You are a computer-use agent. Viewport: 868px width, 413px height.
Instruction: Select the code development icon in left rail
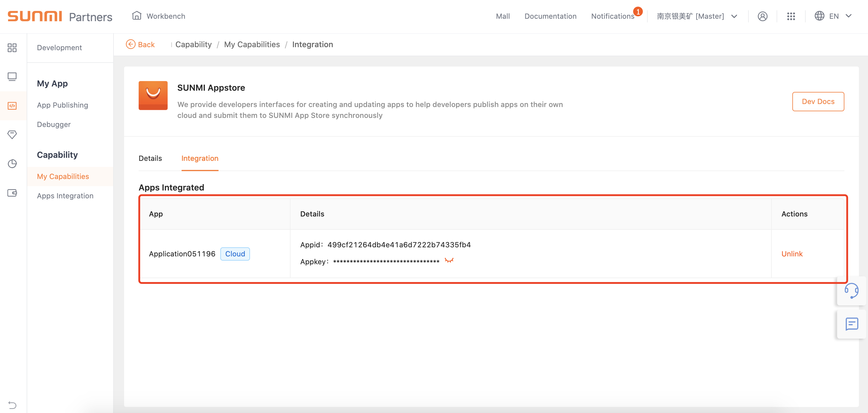coord(12,106)
